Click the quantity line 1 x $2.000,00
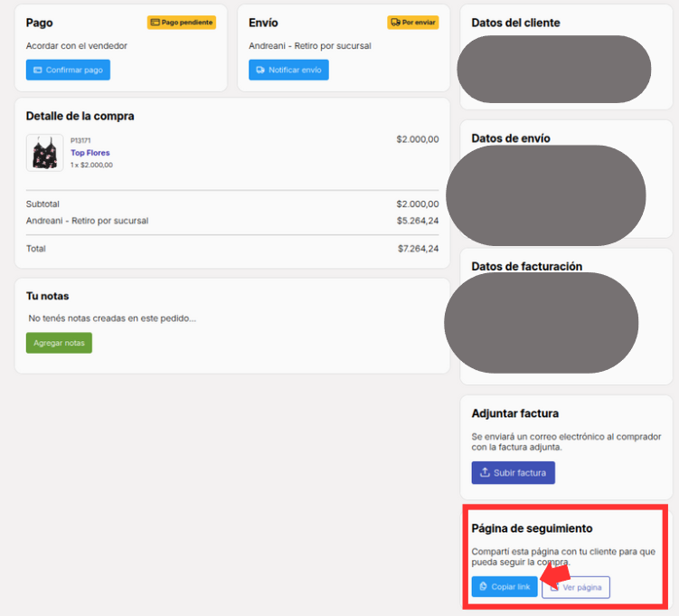Viewport: 679px width, 616px height. click(x=92, y=165)
